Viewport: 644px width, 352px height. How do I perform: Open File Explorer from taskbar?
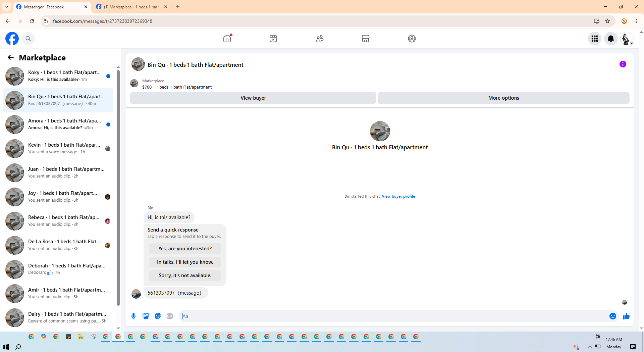(81, 337)
